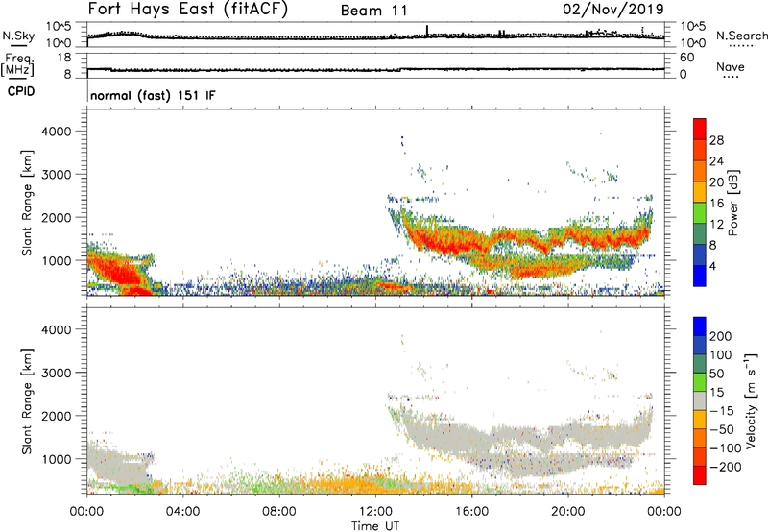Click the bright green segment of the Velocity colorbar
Screen dimensions: 768x532
pos(700,382)
